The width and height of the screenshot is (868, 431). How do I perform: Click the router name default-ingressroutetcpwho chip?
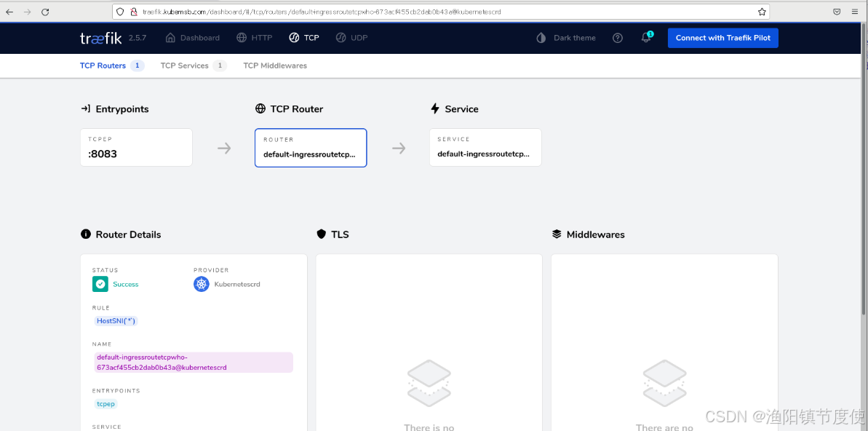tap(194, 363)
